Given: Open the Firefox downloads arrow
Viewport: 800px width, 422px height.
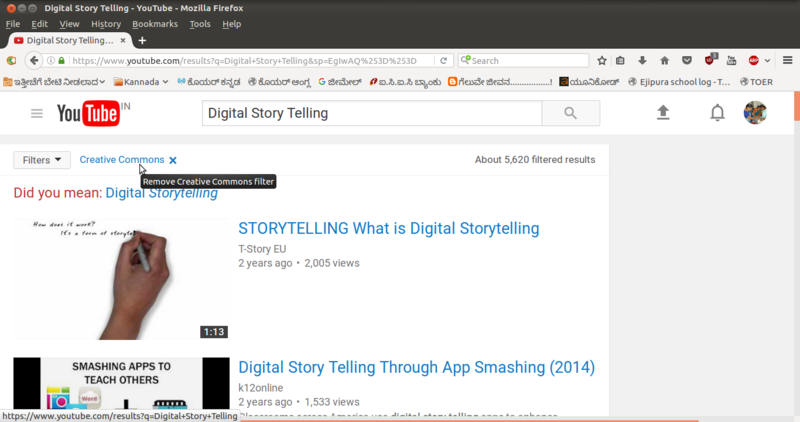Looking at the screenshot, I should coord(642,61).
